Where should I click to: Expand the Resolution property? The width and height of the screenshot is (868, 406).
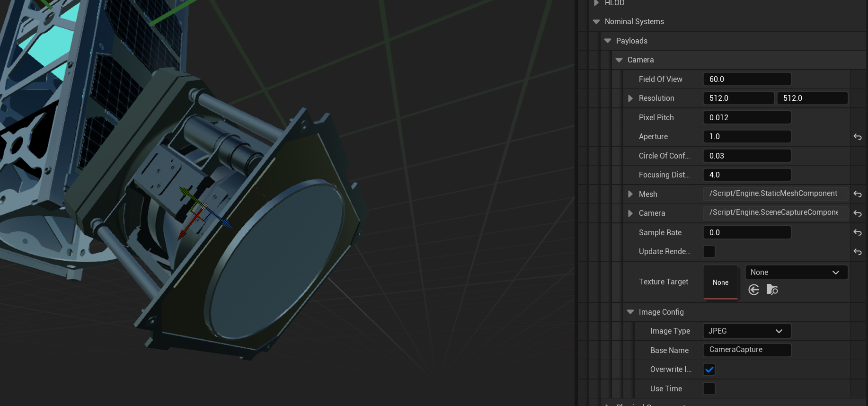tap(630, 98)
